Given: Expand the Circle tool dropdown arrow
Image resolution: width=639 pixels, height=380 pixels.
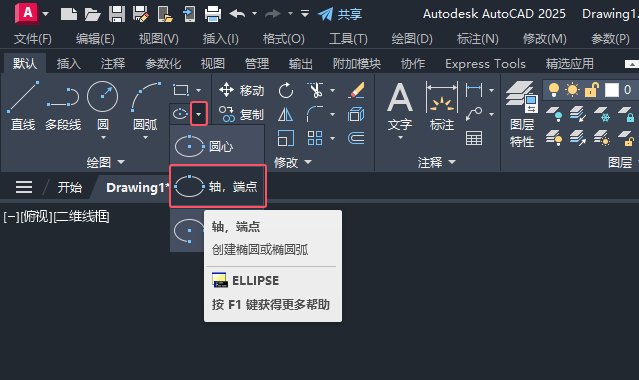Looking at the screenshot, I should pos(103,138).
